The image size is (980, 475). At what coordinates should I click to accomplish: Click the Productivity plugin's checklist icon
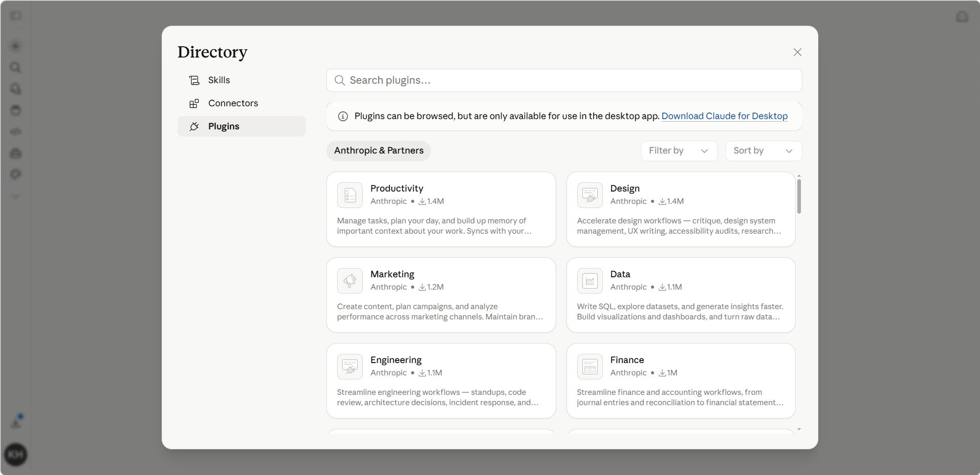click(350, 195)
